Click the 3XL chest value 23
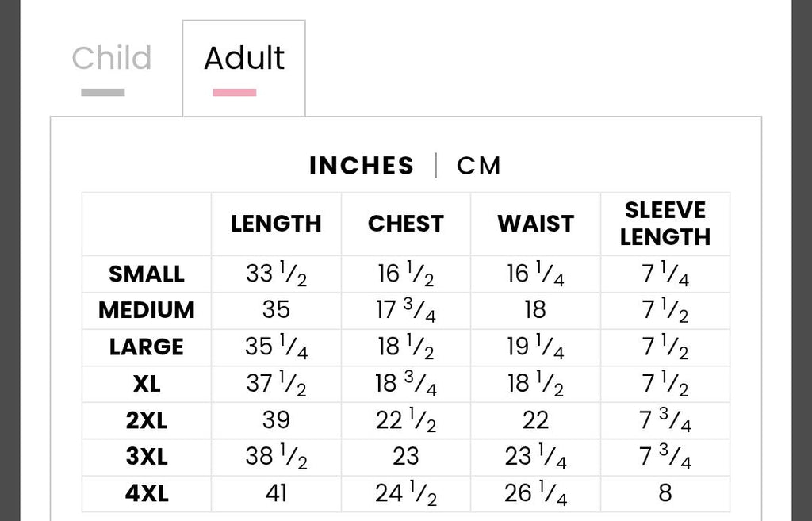 405,457
